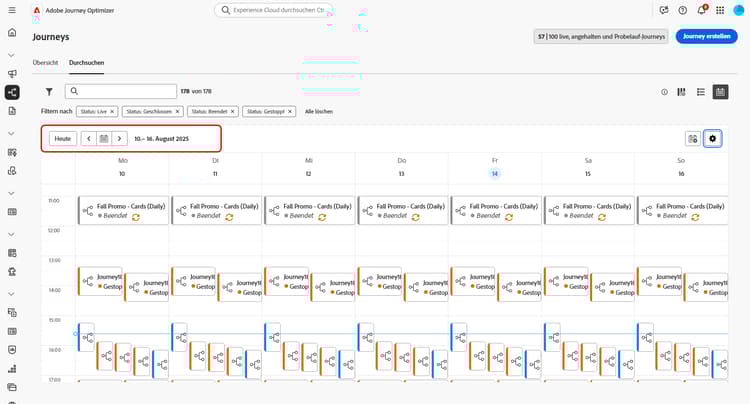Viewport: 750px width, 404px height.
Task: Switch to calendar view
Action: coord(720,92)
